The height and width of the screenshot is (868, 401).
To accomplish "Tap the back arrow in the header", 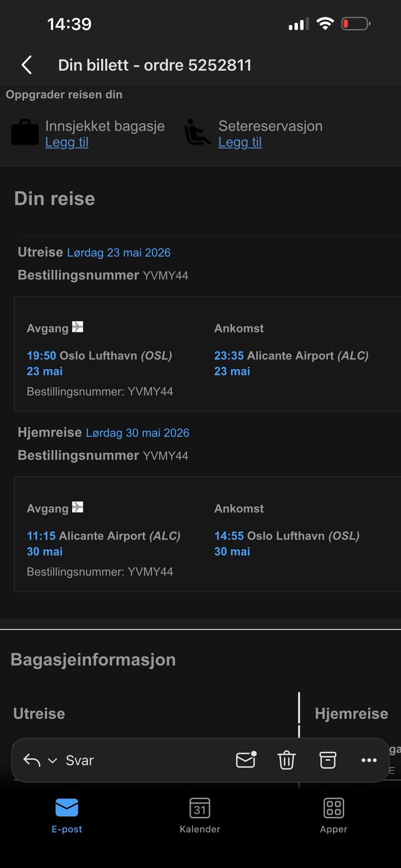I will (27, 65).
